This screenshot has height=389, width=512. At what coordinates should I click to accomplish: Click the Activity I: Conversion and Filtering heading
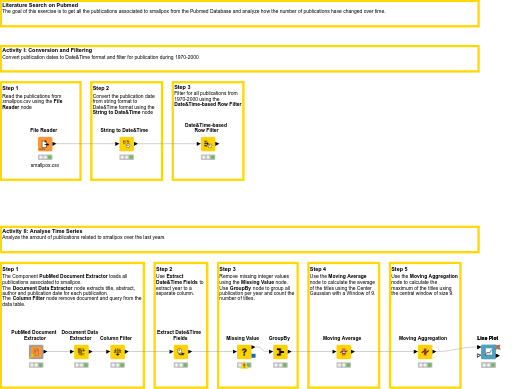pos(47,50)
